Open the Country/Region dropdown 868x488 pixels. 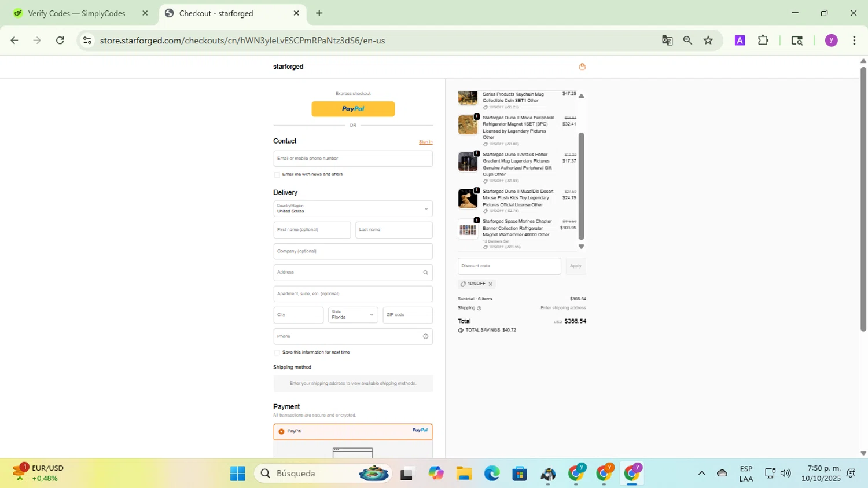(353, 209)
